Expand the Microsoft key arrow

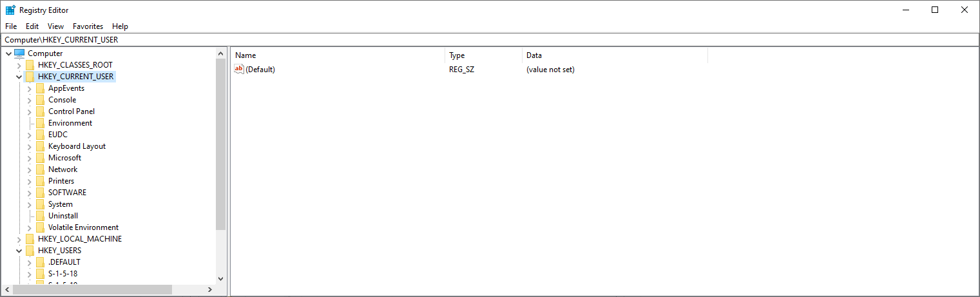coord(29,158)
